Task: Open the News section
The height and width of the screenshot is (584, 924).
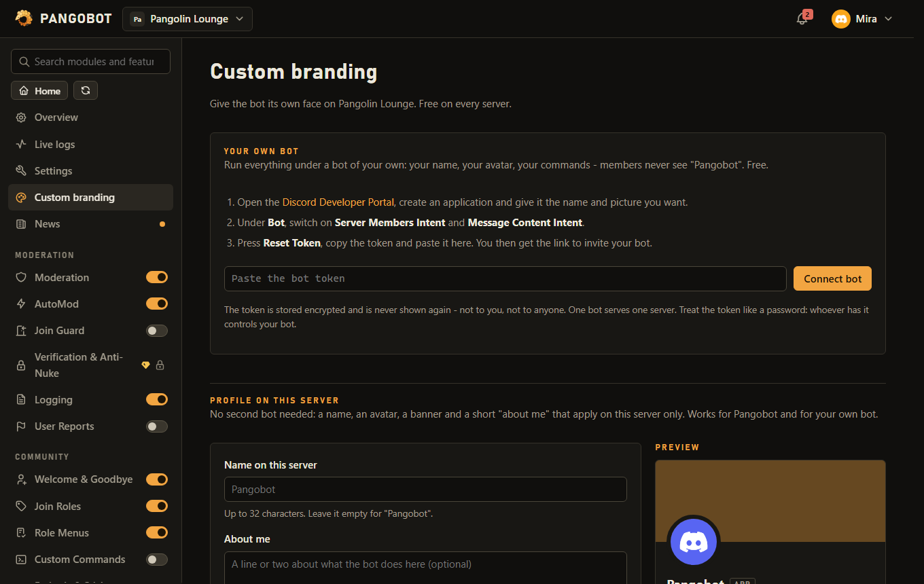Action: (x=90, y=224)
